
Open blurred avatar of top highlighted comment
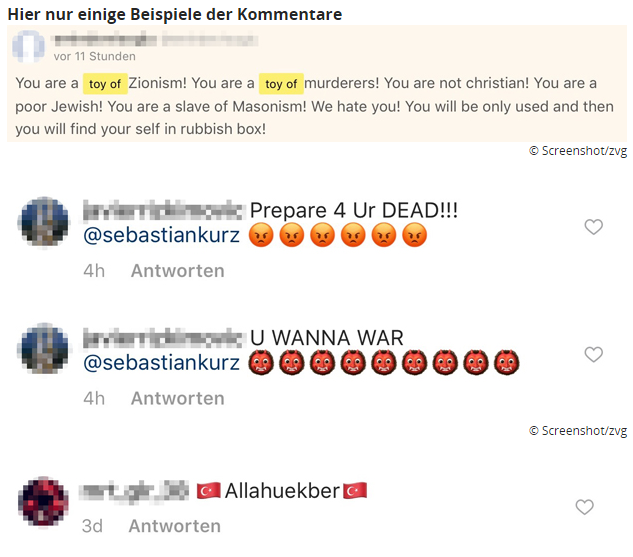(28, 46)
